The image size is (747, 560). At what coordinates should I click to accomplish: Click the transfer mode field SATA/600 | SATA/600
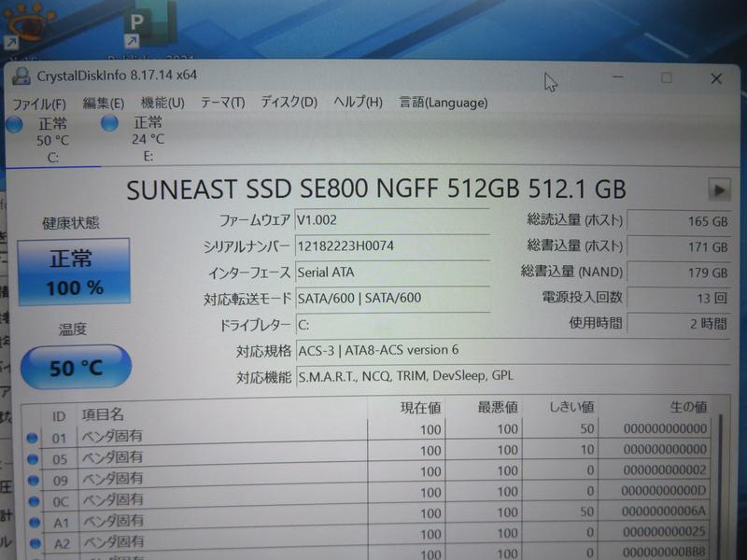tap(392, 298)
